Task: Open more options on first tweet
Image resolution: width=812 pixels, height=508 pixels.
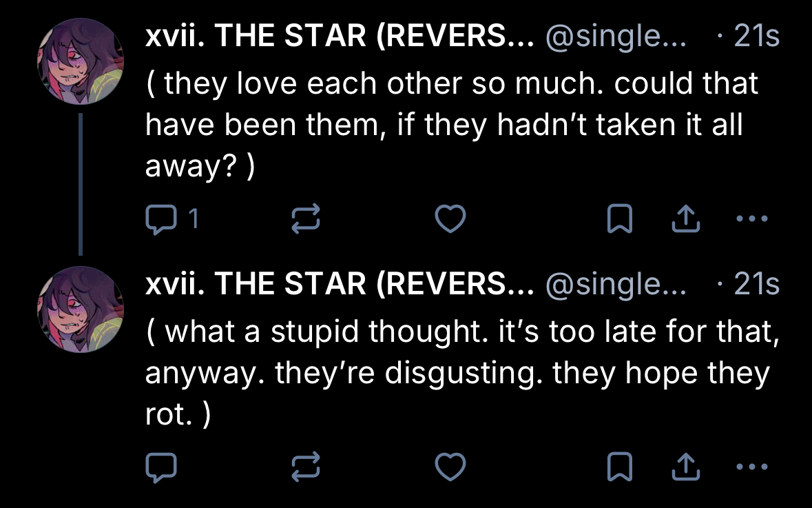Action: coord(751,220)
